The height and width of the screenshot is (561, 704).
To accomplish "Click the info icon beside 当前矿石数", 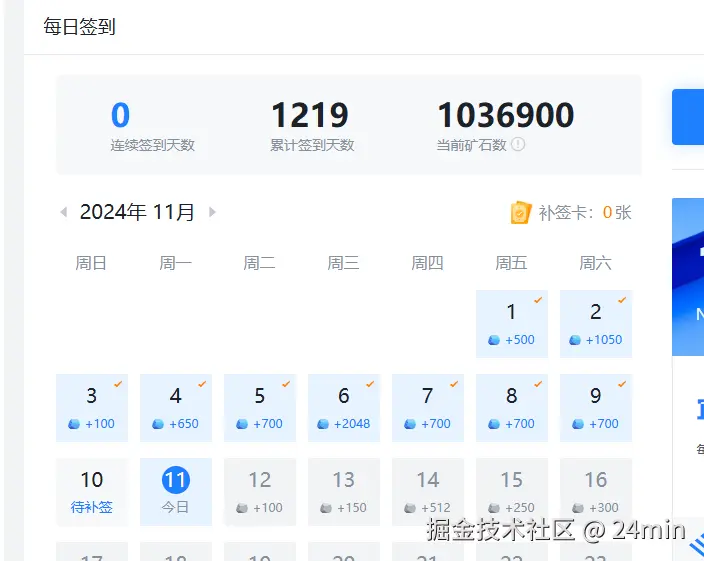I will tap(518, 145).
